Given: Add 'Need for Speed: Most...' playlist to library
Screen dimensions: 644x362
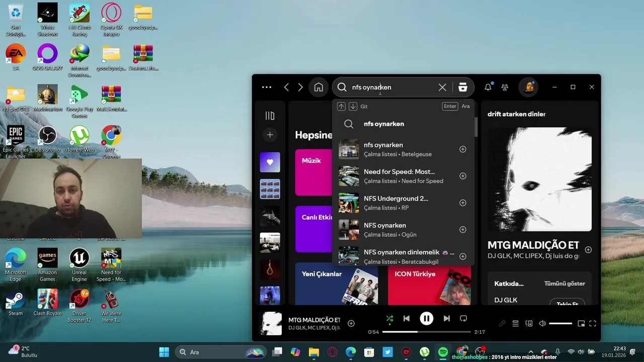Looking at the screenshot, I should click(x=463, y=176).
